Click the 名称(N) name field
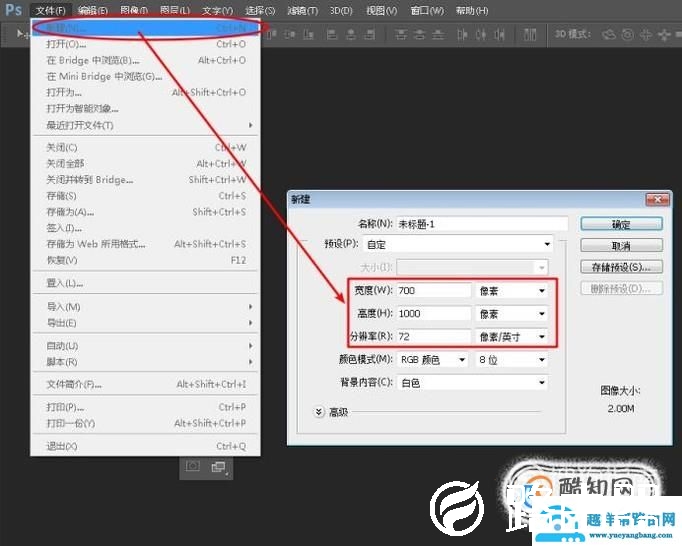Screen dimensions: 682x546 482,224
